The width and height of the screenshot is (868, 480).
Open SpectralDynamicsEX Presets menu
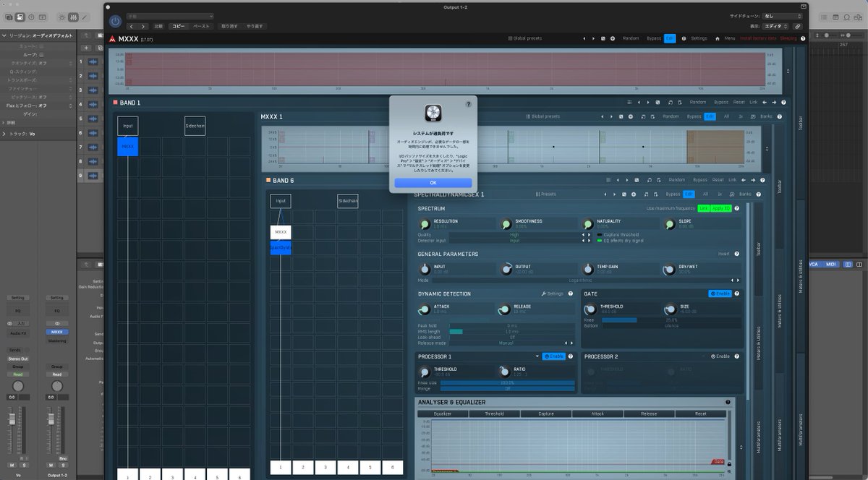point(545,194)
